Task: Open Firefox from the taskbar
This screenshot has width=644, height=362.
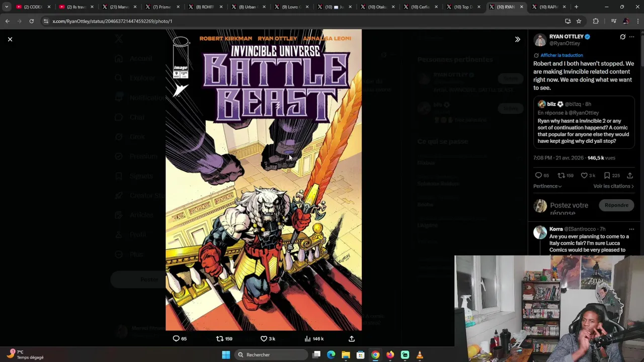Action: (390, 355)
